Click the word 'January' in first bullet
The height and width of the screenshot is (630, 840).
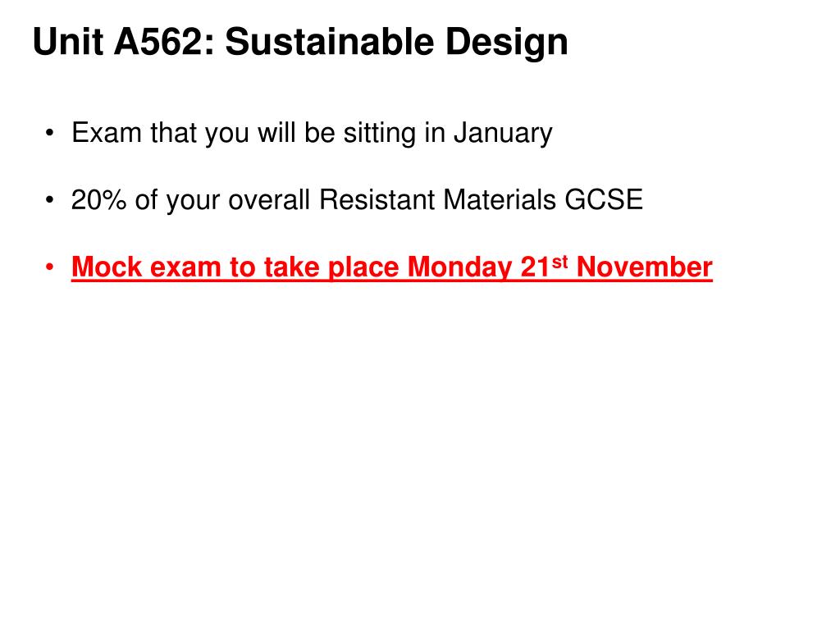point(503,134)
